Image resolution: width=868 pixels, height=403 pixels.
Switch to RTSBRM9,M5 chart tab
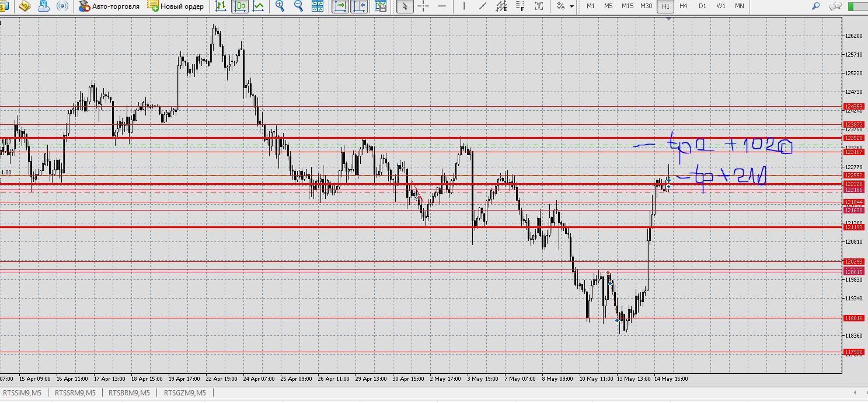tap(129, 393)
